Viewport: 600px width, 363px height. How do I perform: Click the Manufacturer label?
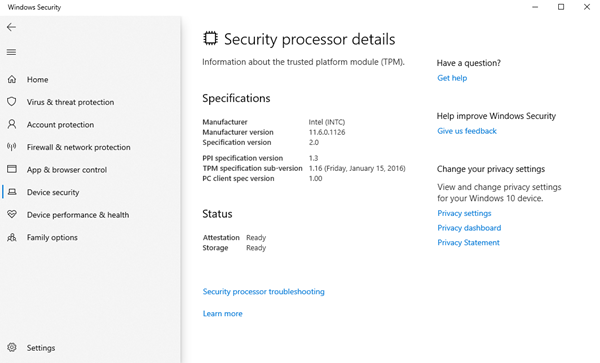[225, 122]
